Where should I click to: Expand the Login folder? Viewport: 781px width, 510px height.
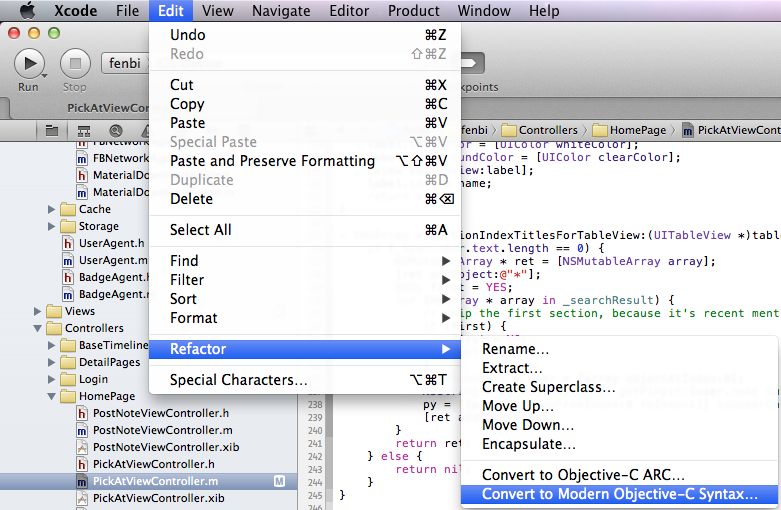point(52,379)
